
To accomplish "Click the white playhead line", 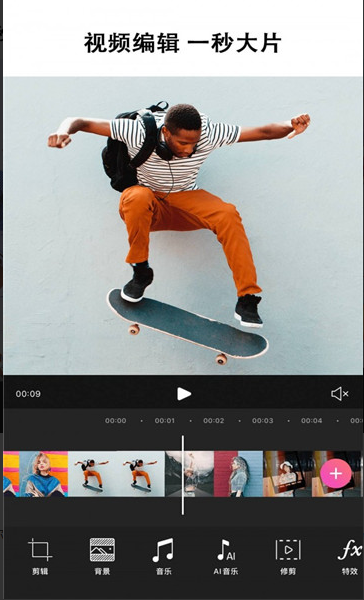I will click(183, 475).
